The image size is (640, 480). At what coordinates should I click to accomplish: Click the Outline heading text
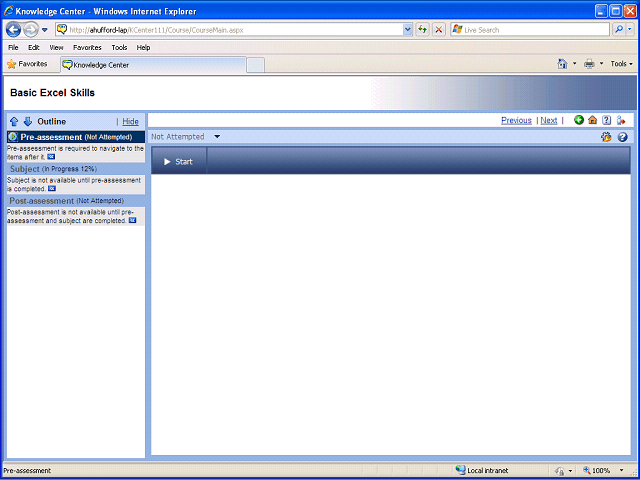pyautogui.click(x=51, y=121)
